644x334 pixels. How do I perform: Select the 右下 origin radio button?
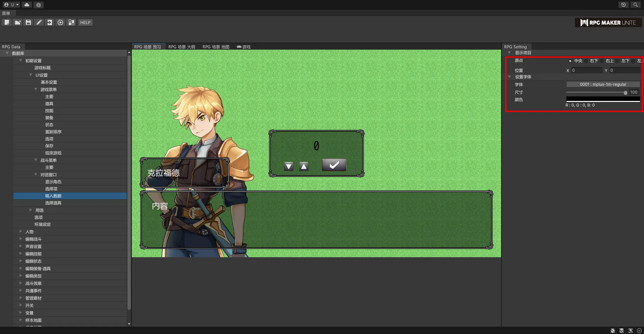pos(586,61)
